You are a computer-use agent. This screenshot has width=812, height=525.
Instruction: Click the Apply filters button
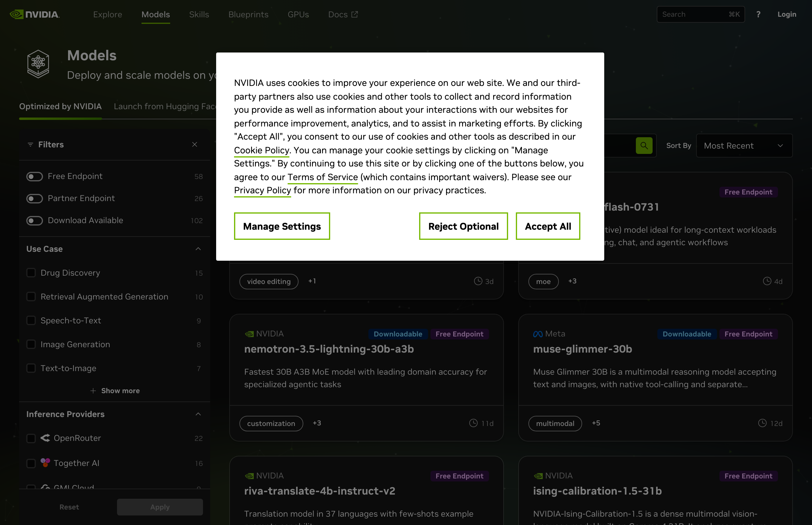coord(160,507)
